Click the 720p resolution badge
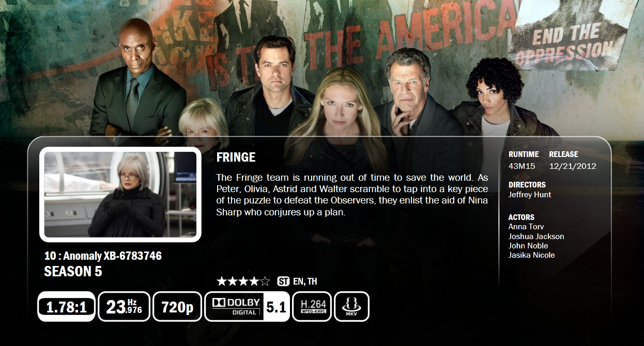Viewport: 644px width, 346px height. point(177,307)
